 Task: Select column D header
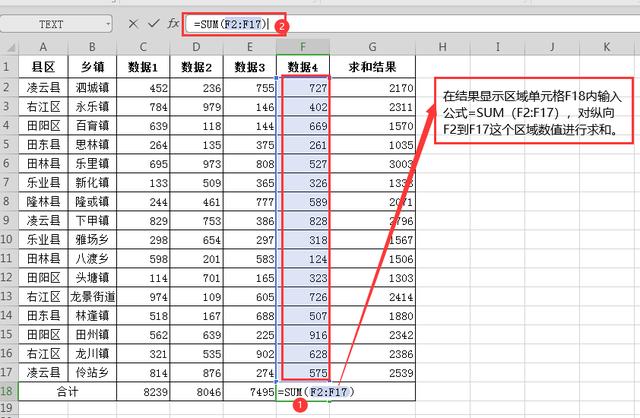[x=196, y=47]
